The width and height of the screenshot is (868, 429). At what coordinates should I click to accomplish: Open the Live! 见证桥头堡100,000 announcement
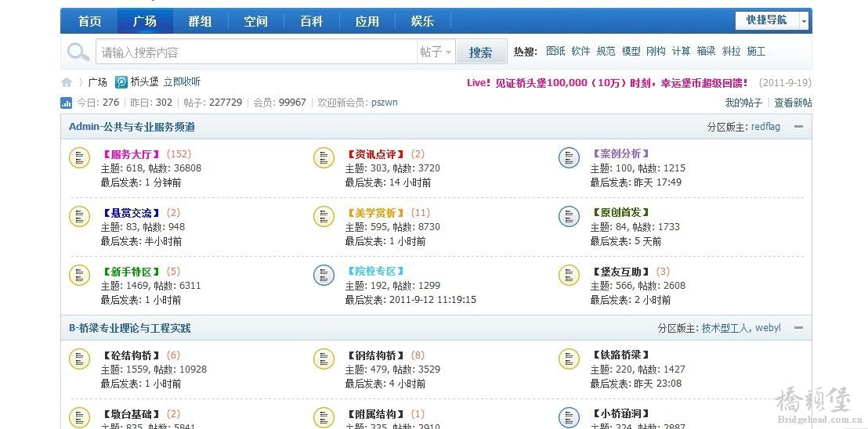[607, 83]
